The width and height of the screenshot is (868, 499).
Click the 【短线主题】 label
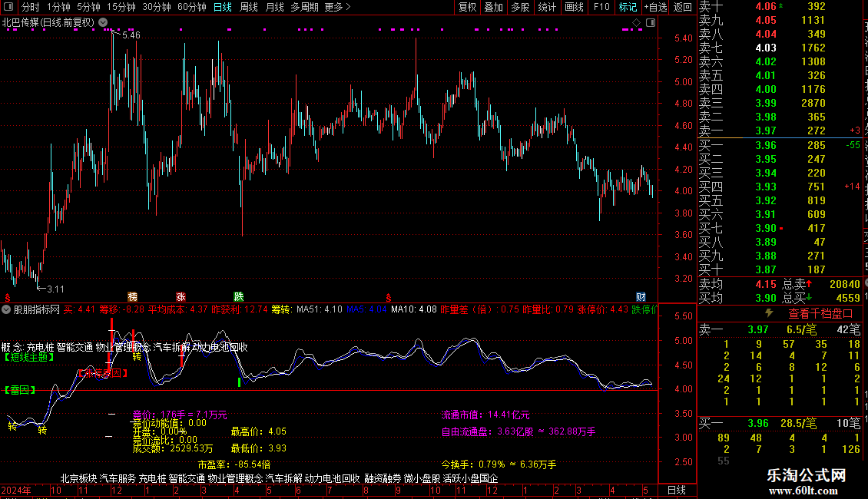click(x=28, y=358)
